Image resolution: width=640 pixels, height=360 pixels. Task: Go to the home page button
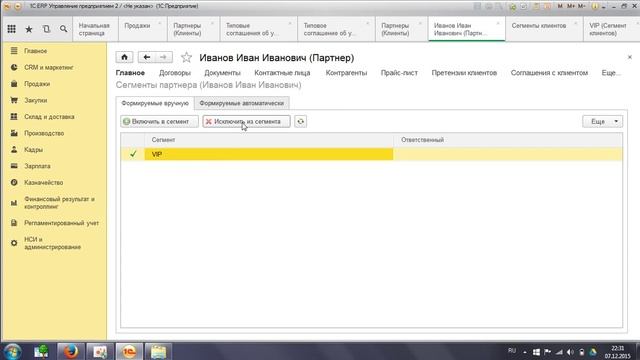pyautogui.click(x=124, y=57)
